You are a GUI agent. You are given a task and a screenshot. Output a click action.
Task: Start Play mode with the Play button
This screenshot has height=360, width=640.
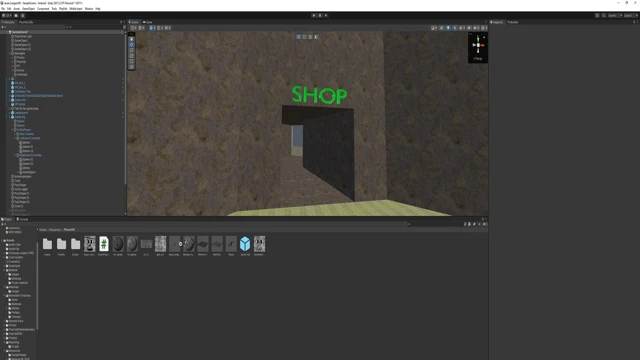[314, 16]
